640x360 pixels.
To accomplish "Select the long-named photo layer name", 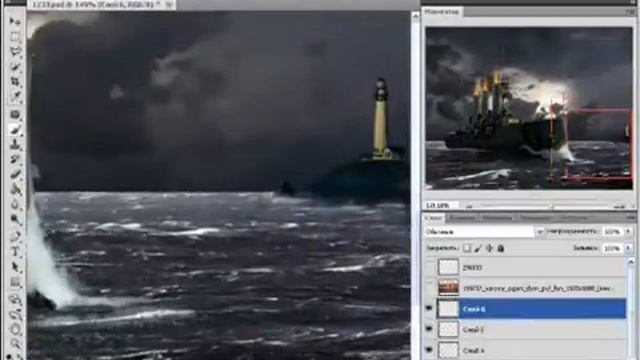I will point(537,289).
